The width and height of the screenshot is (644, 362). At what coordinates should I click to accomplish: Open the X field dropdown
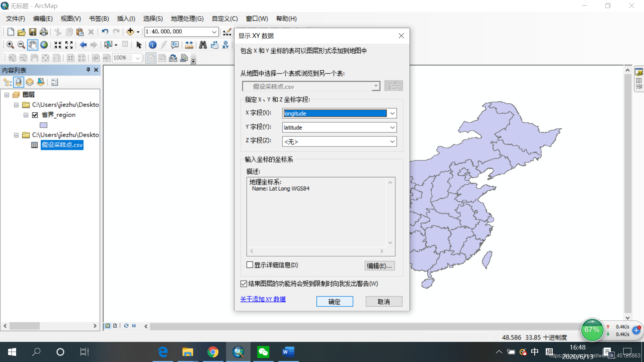(x=392, y=113)
